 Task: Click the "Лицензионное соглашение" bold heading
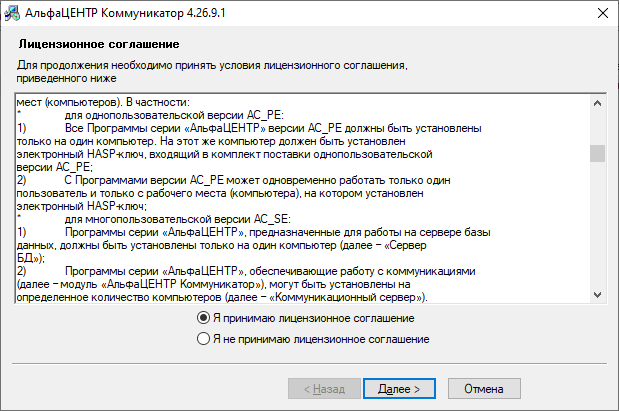tap(98, 45)
